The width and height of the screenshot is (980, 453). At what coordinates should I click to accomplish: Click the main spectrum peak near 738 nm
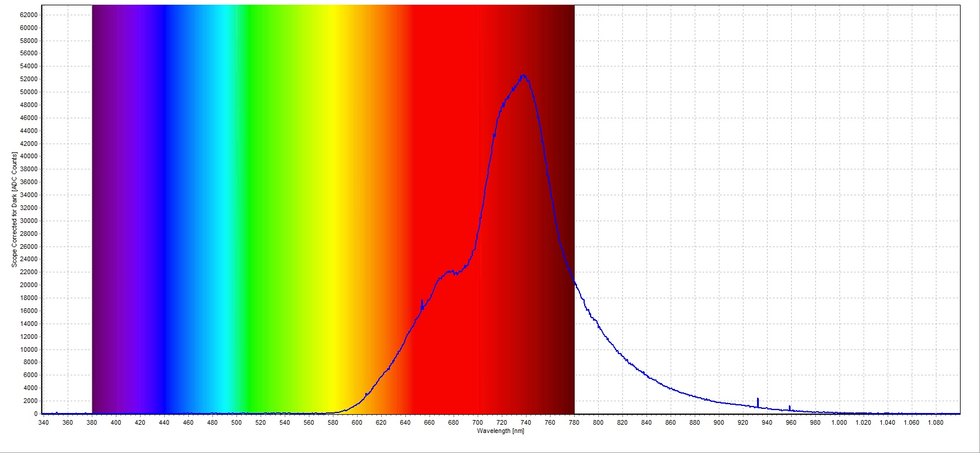tap(523, 76)
